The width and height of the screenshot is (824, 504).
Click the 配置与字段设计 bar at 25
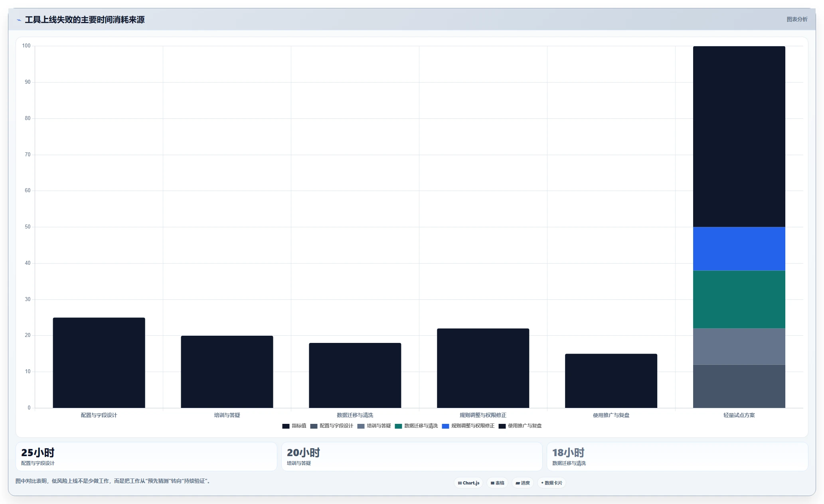coord(99,363)
